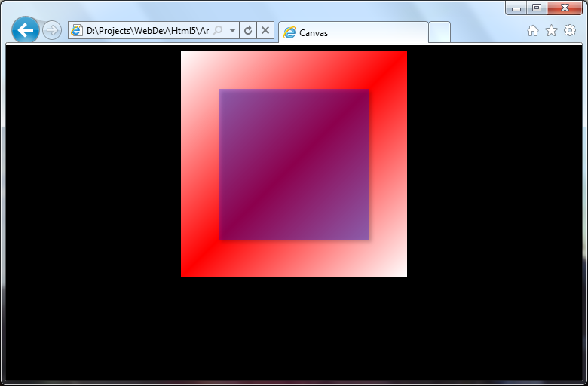The width and height of the screenshot is (588, 386).
Task: Click the IE icon on the Canvas tab
Action: coord(289,32)
